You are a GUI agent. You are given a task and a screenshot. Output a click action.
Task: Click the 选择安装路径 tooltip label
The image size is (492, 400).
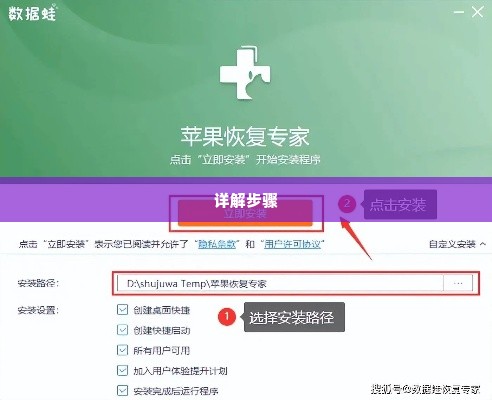[x=294, y=317]
